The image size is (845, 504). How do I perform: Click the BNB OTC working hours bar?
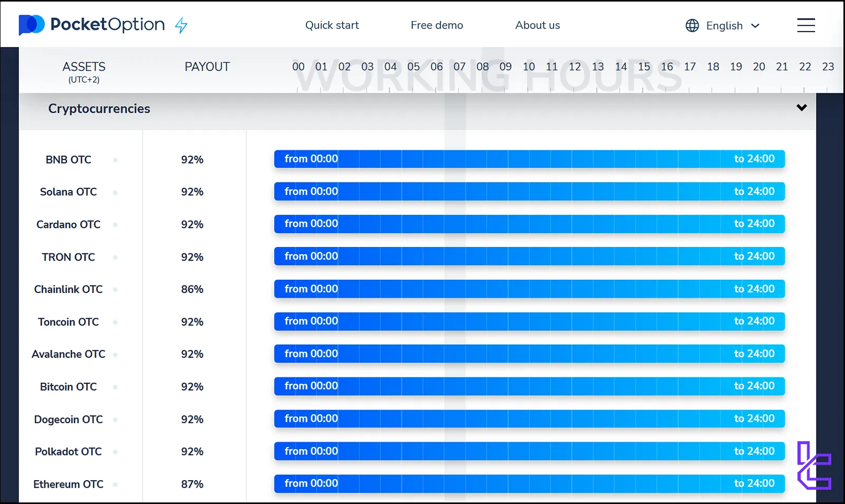(529, 159)
